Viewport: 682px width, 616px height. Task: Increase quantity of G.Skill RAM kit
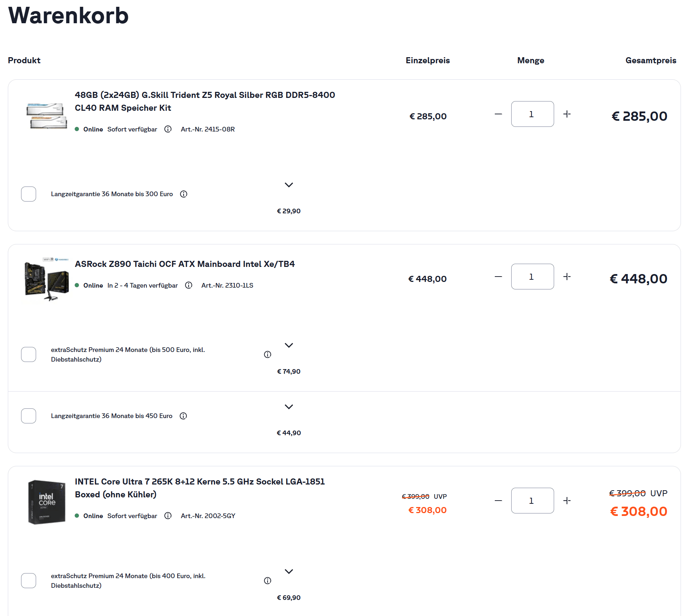tap(567, 114)
